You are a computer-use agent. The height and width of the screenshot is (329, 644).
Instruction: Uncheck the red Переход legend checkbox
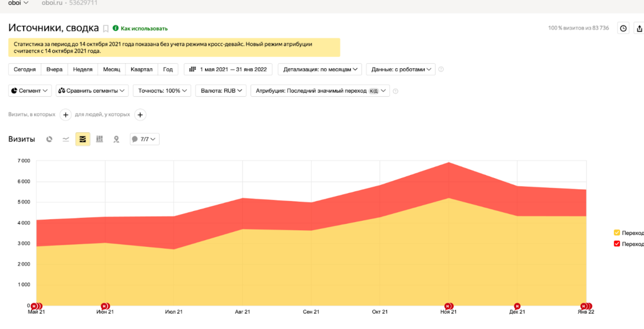click(617, 244)
